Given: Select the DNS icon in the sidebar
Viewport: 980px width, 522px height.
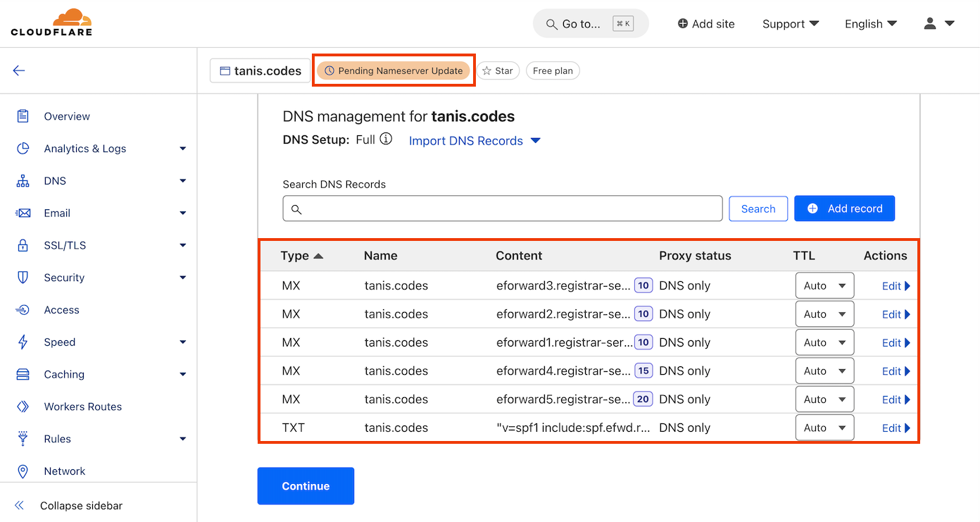Looking at the screenshot, I should click(25, 180).
